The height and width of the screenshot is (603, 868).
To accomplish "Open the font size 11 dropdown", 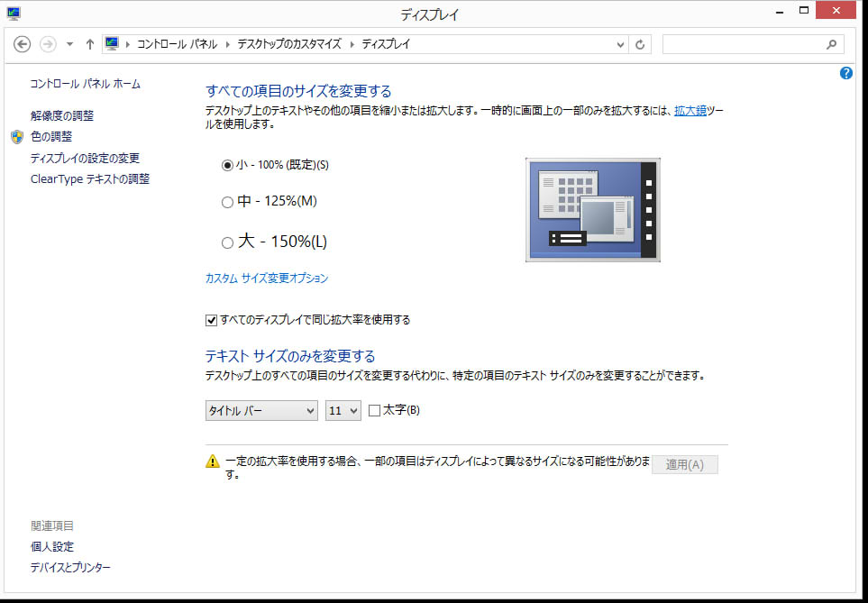I will (x=343, y=411).
